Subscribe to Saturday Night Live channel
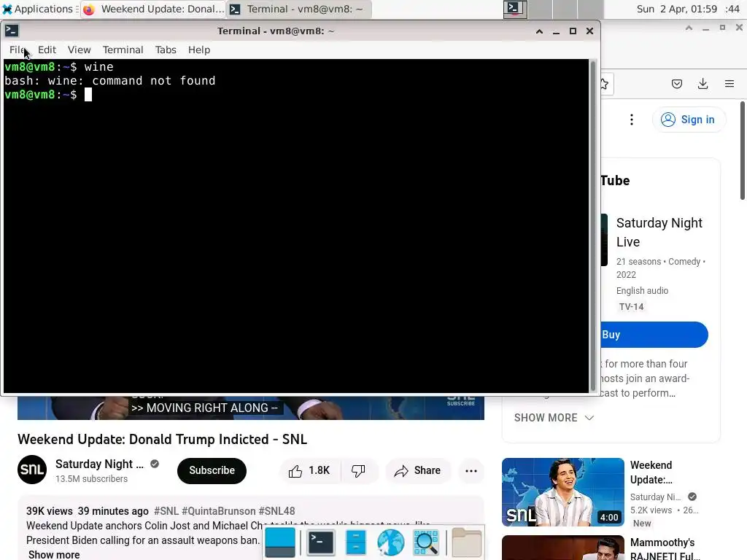This screenshot has width=747, height=560. click(212, 470)
